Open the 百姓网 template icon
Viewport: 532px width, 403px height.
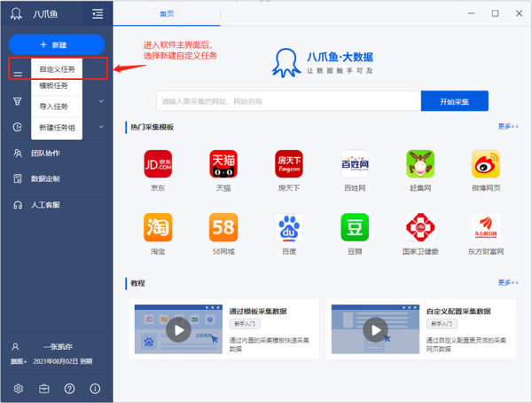[355, 164]
